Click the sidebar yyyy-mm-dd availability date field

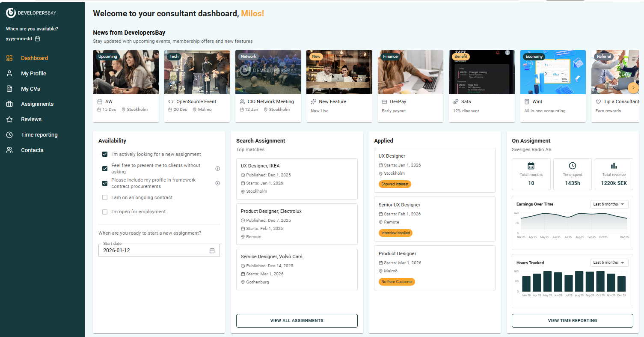tap(23, 39)
